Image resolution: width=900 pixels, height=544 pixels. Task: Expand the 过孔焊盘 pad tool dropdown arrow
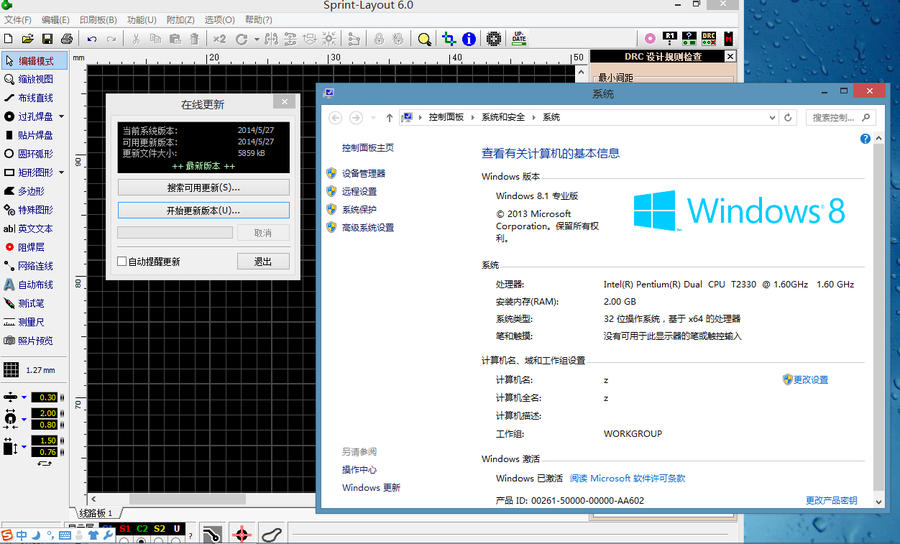pos(61,117)
